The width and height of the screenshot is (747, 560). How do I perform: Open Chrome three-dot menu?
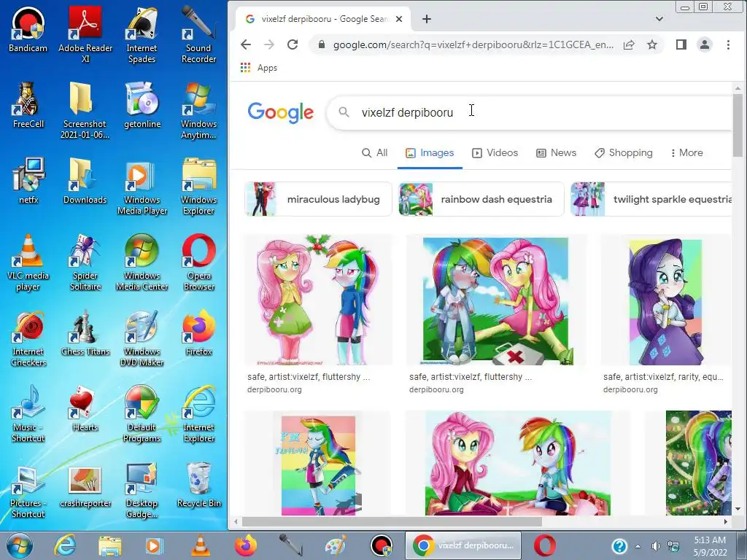pyautogui.click(x=728, y=44)
